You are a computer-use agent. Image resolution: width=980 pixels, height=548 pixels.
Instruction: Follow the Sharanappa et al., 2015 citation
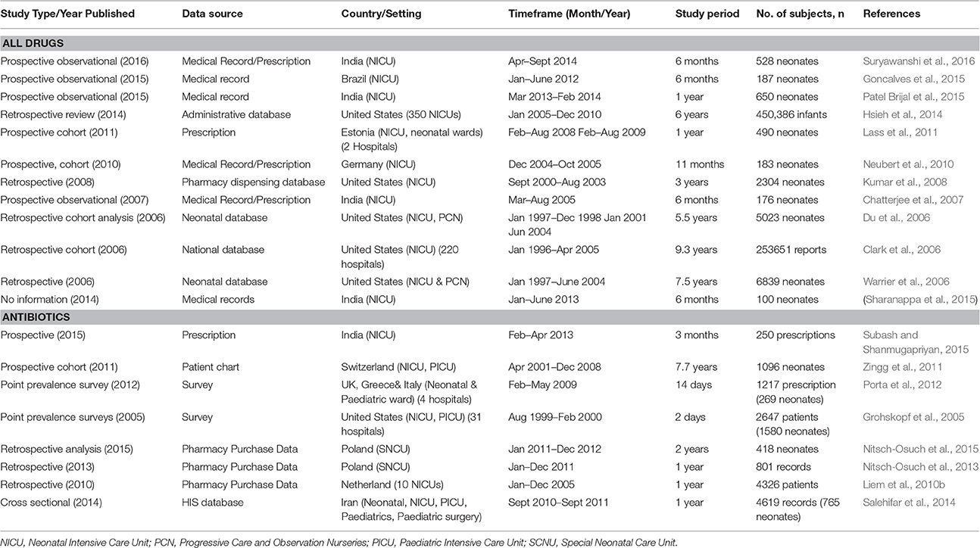919,300
